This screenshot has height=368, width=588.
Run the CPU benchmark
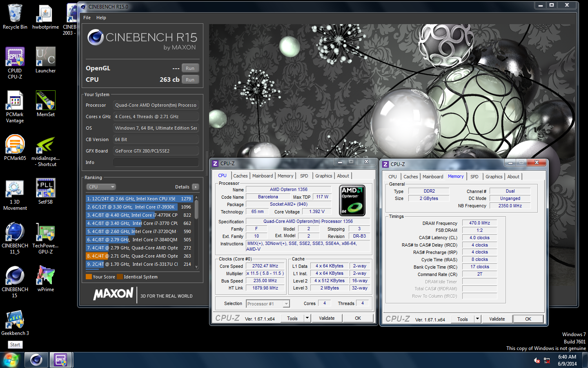click(190, 80)
